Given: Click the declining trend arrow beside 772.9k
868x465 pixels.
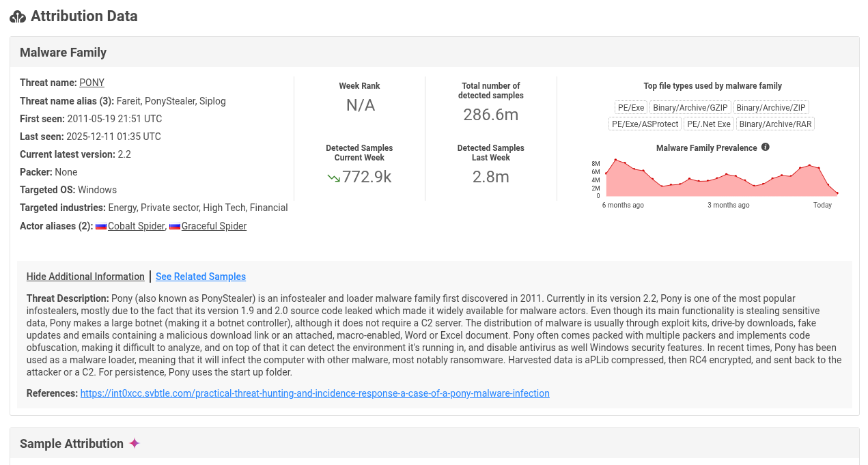Looking at the screenshot, I should (x=333, y=176).
